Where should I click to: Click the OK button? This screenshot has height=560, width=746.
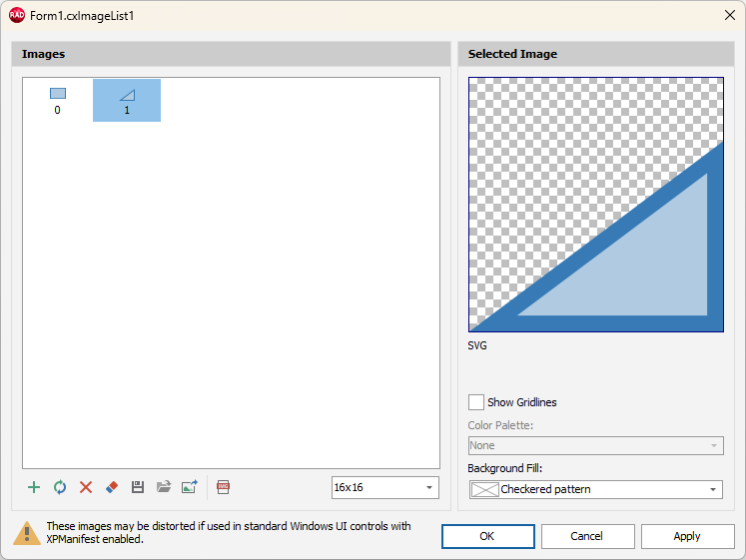point(488,536)
